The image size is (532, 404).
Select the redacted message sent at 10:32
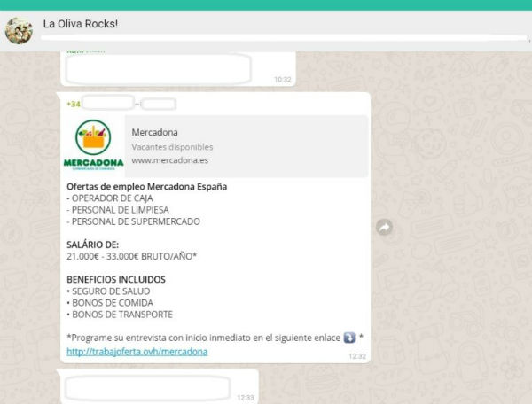(x=158, y=68)
